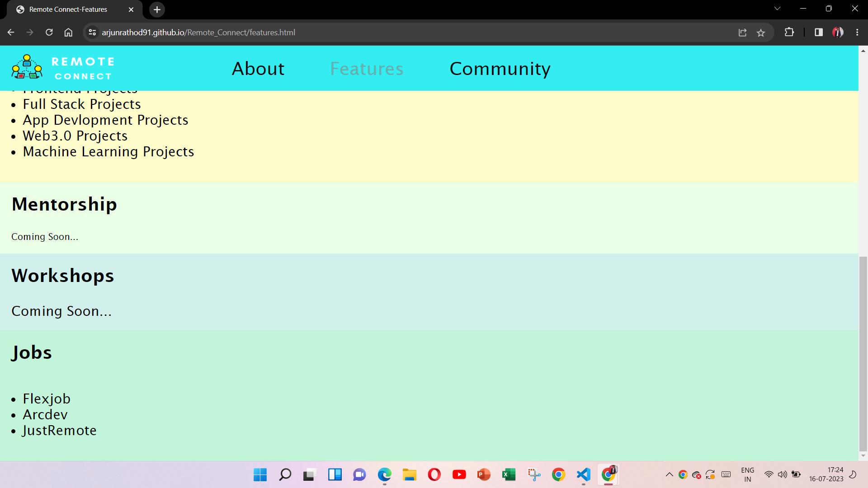Open the Windows Start menu

pos(260,474)
